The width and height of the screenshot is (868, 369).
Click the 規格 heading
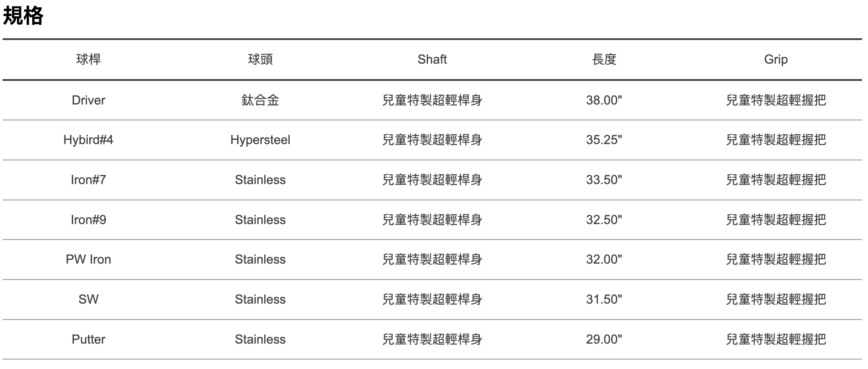(x=23, y=16)
